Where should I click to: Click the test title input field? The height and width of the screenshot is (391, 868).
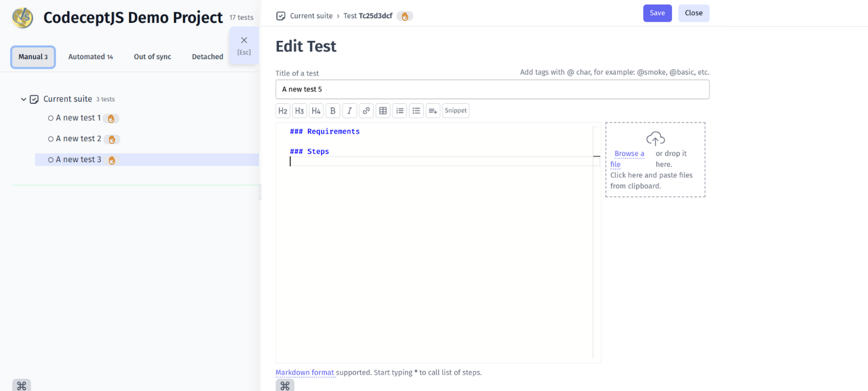pyautogui.click(x=492, y=89)
